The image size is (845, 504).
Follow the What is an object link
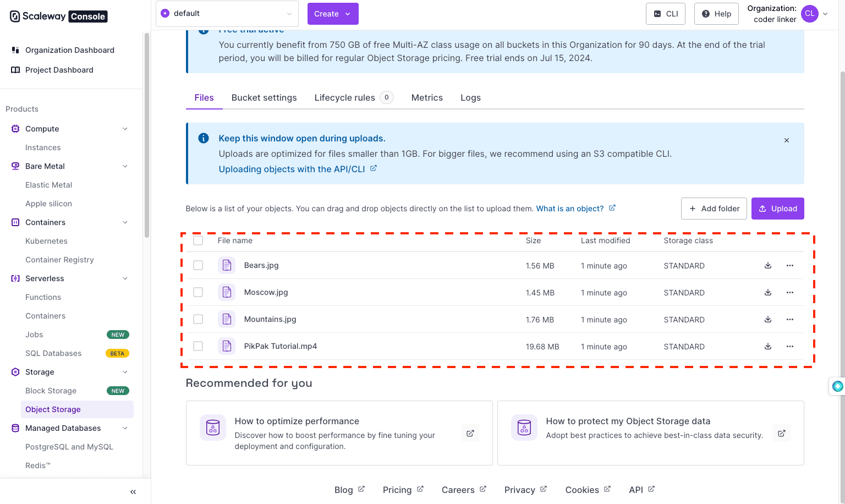[575, 209]
